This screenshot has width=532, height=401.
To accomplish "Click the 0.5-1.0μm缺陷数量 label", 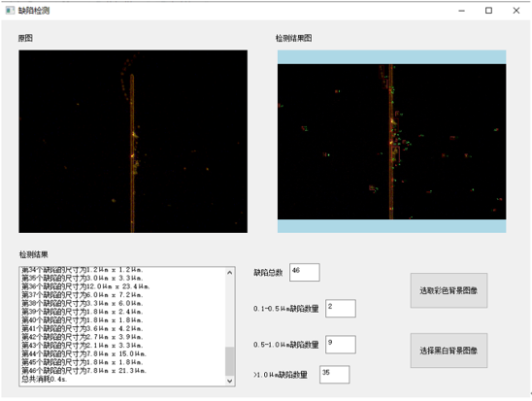I will click(286, 345).
